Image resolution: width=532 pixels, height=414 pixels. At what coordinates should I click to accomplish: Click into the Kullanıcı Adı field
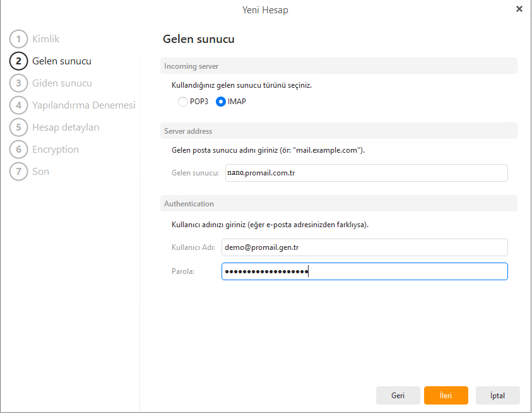point(365,248)
